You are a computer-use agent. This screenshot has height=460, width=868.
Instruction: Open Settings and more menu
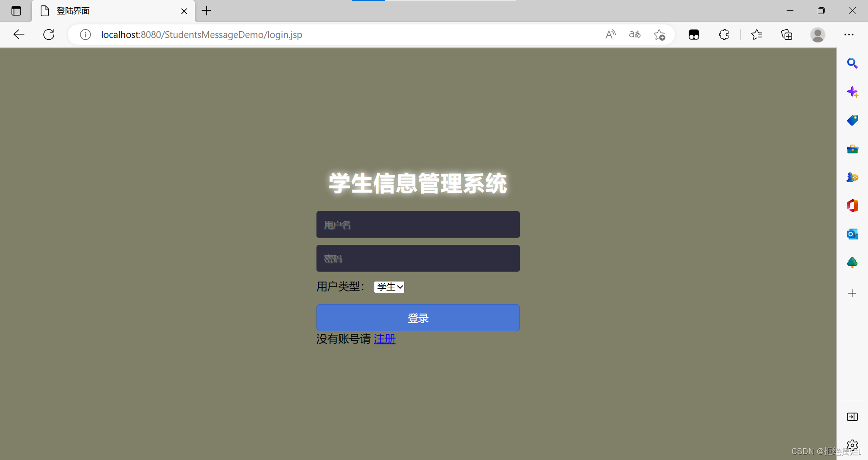pos(849,34)
